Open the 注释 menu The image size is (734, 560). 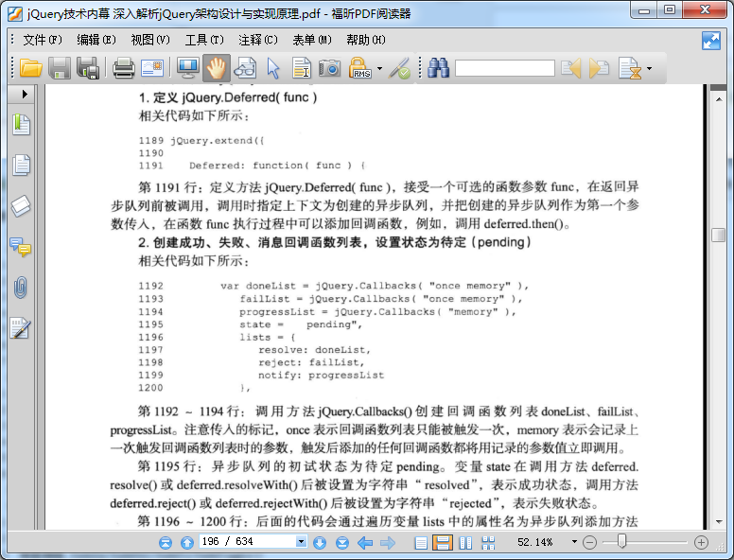pyautogui.click(x=258, y=41)
